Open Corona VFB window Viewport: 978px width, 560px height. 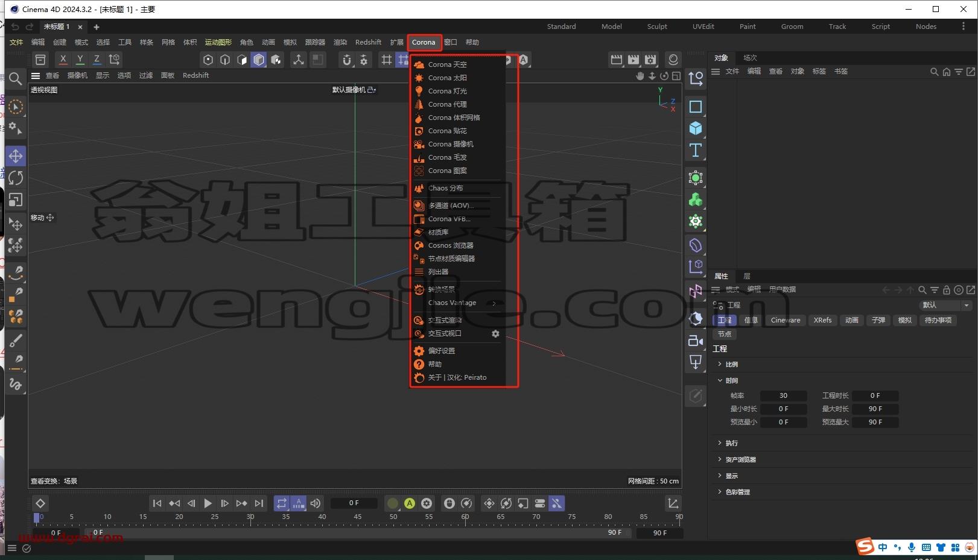449,219
